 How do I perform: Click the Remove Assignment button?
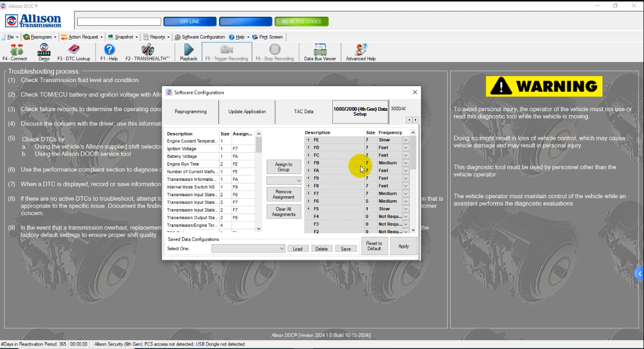pos(284,194)
